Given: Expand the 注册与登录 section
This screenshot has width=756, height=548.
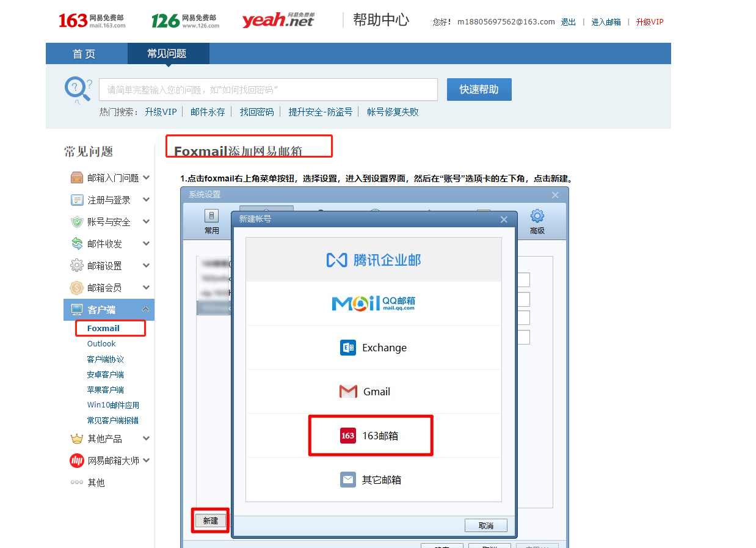Looking at the screenshot, I should pyautogui.click(x=146, y=200).
